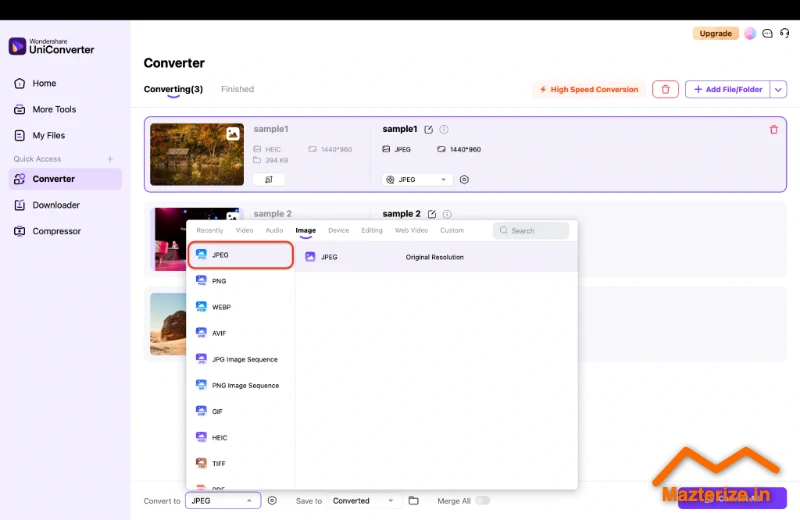Open the Finished tab
Screen dimensions: 800x520
(x=237, y=89)
